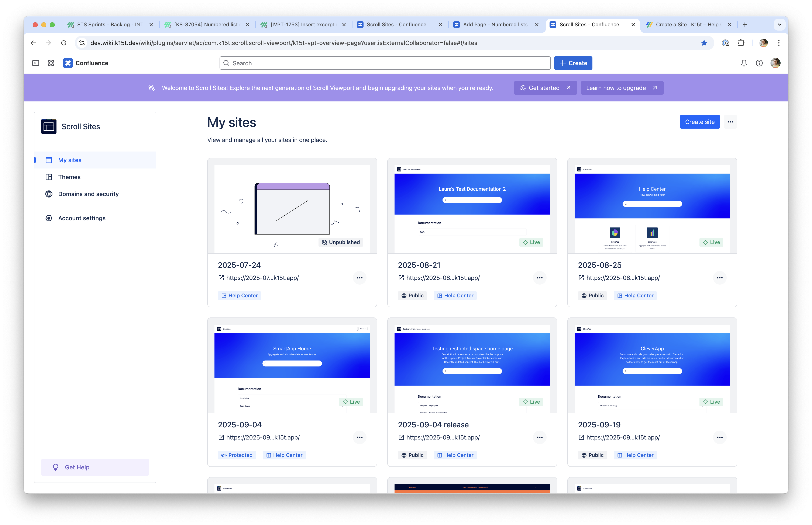The image size is (812, 525).
Task: Click the Unpublished status badge
Action: tap(341, 242)
